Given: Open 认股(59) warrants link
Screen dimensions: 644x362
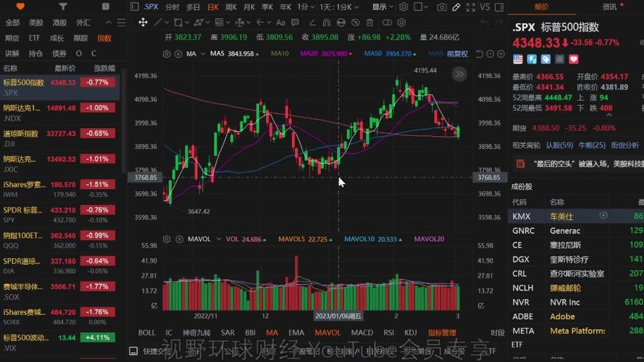Looking at the screenshot, I should tap(559, 145).
